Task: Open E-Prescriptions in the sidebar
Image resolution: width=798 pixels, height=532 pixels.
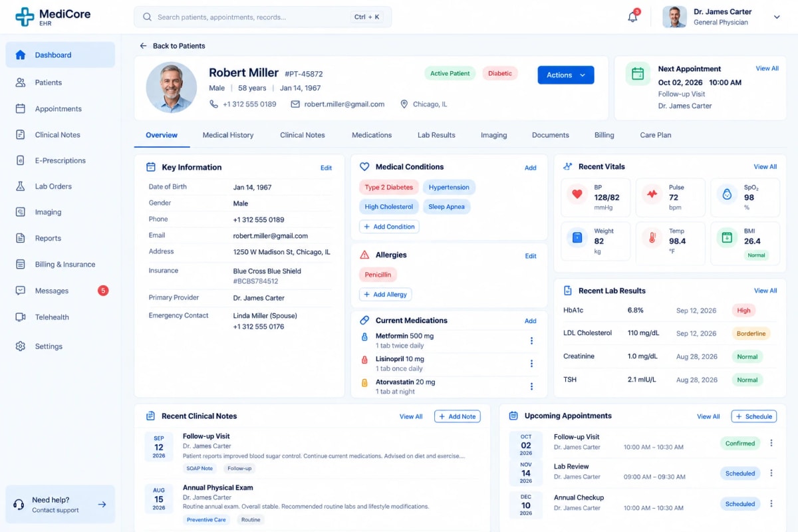Action: (x=60, y=160)
